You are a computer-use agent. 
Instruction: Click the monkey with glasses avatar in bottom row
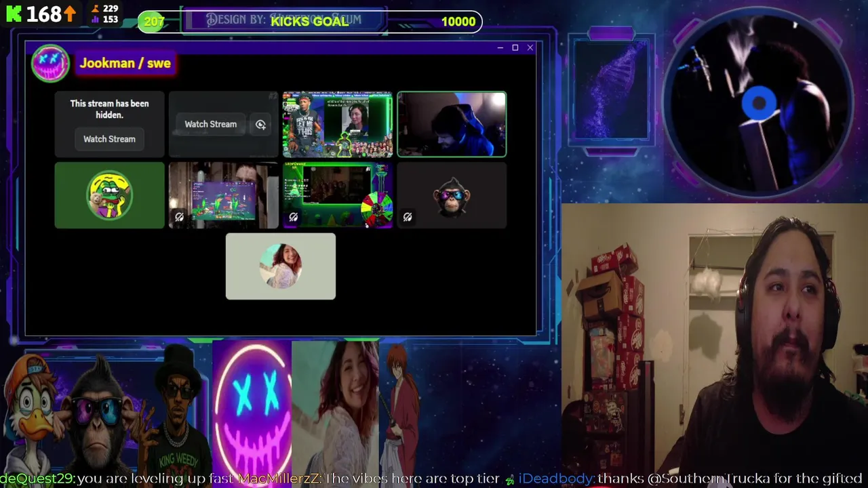pos(100,413)
